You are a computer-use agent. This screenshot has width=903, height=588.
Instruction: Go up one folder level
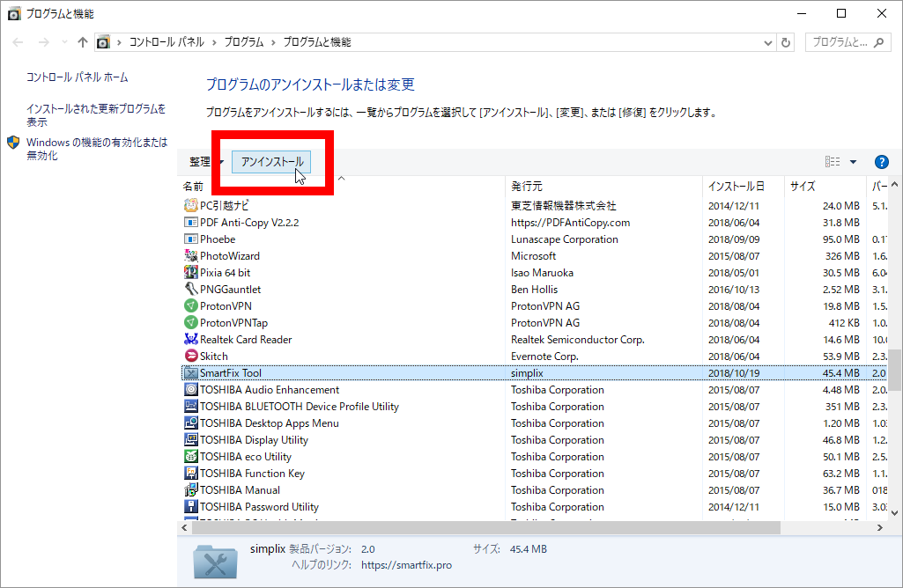(x=82, y=42)
